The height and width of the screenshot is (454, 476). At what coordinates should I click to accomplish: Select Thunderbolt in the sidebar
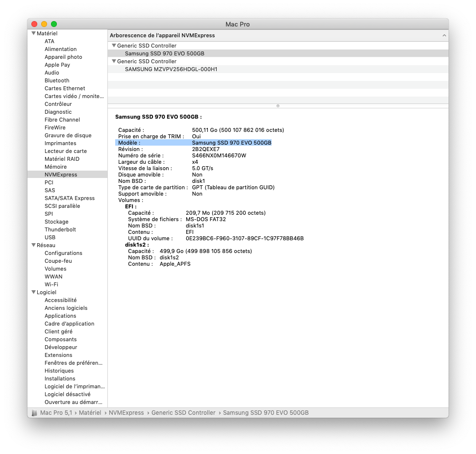(x=60, y=229)
